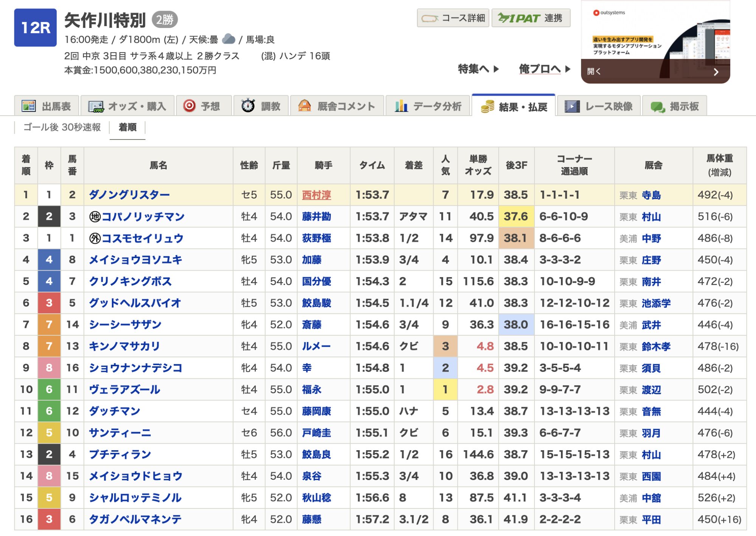The image size is (756, 536).
Task: Click the データ分析 bar chart icon
Action: [x=401, y=106]
